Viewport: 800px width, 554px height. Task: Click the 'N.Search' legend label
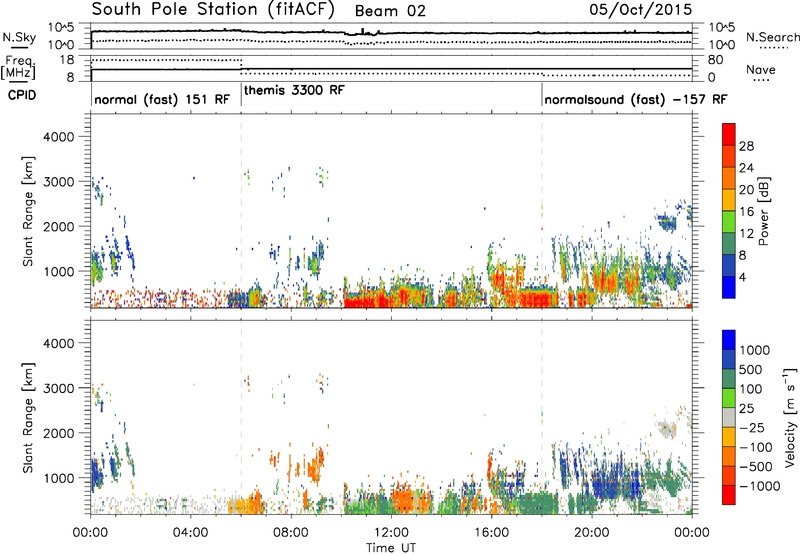tap(773, 37)
